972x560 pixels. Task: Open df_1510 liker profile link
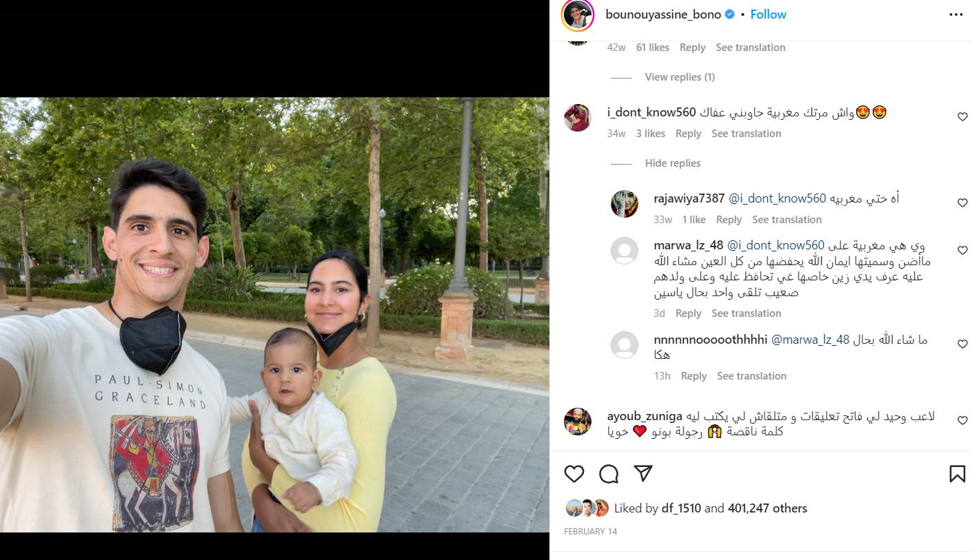[682, 508]
